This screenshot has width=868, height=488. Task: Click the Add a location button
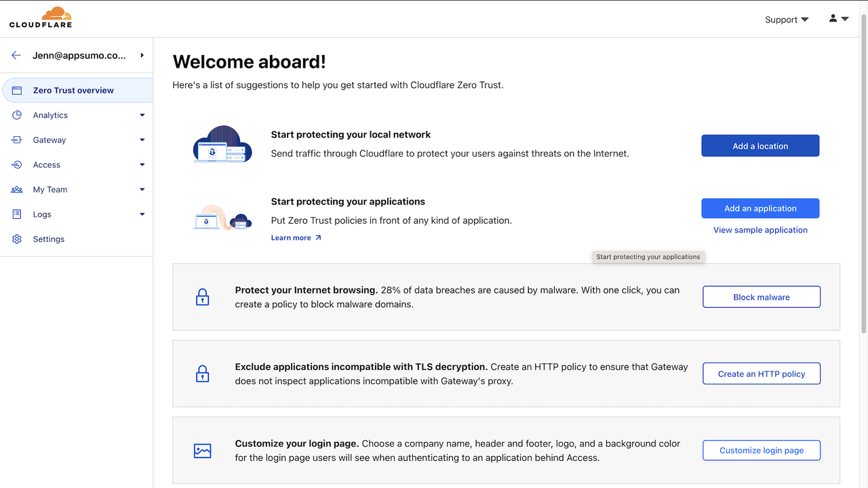coord(760,146)
